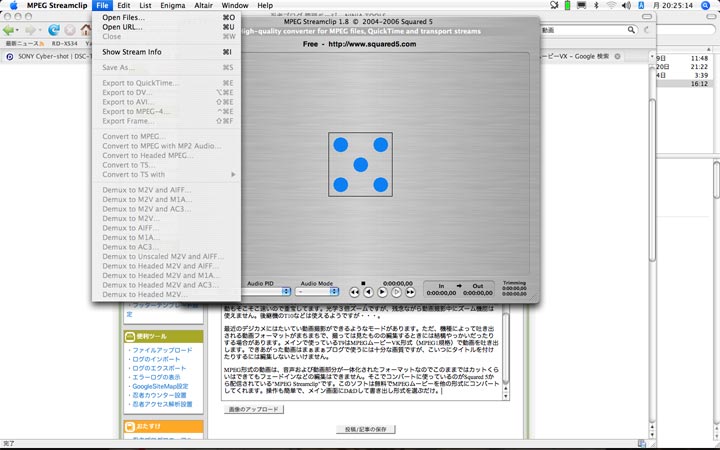Open the Altair menu
Screen dimensions: 720x450
tap(203, 6)
